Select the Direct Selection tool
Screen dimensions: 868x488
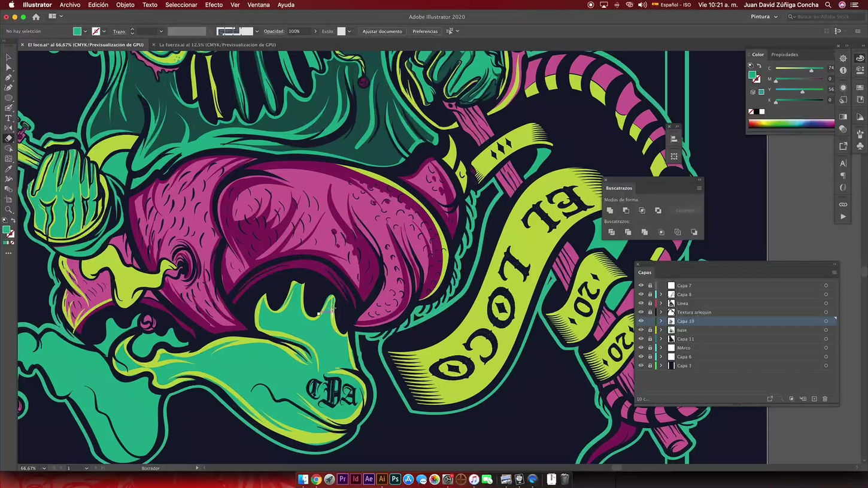[8, 68]
